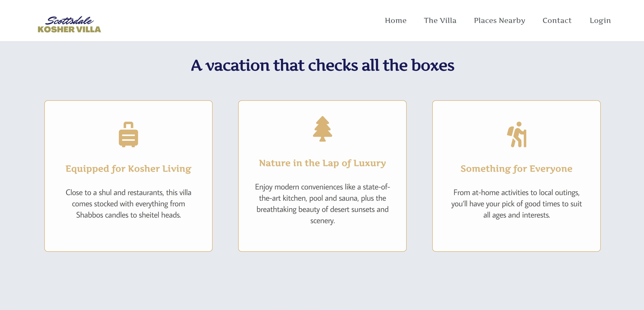Click the pine tree icon
This screenshot has height=310, width=644.
click(322, 129)
